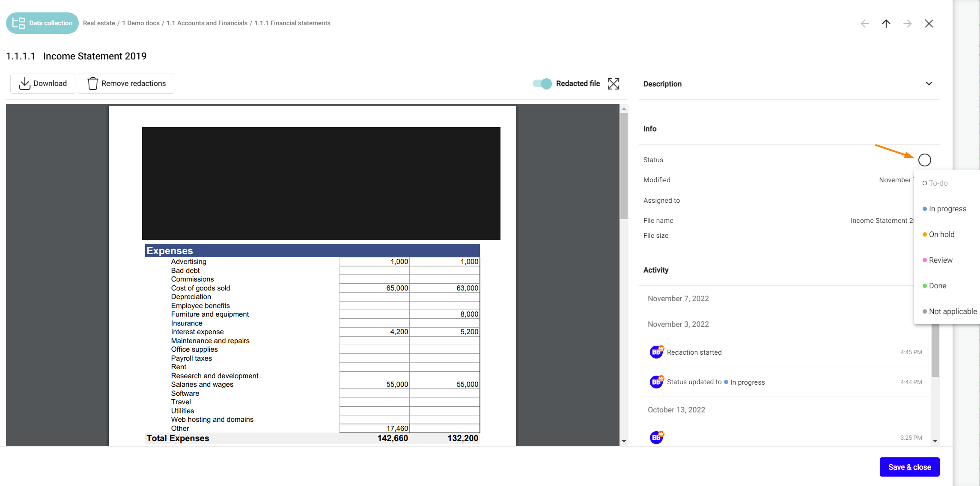Image resolution: width=980 pixels, height=486 pixels.
Task: Click the Status circle indicator
Action: (x=924, y=160)
